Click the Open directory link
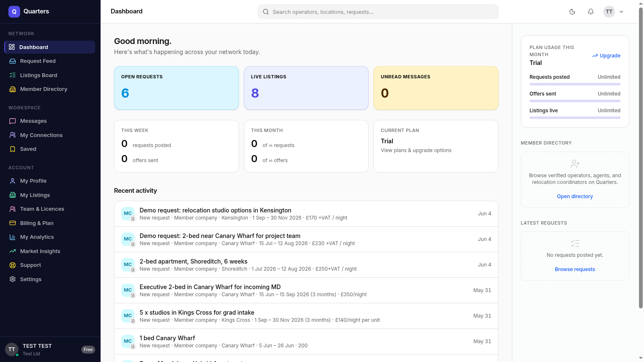 click(x=575, y=197)
